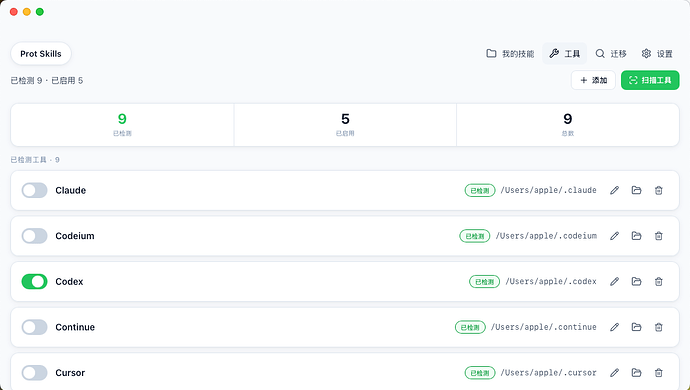Edit the Codex tool path
This screenshot has width=690, height=390.
[614, 281]
